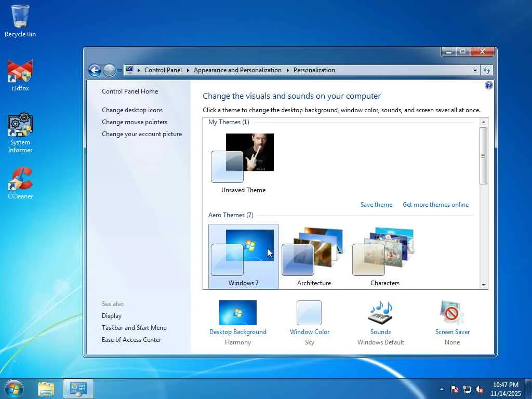Click Get more themes online
The width and height of the screenshot is (532, 399).
(x=436, y=205)
